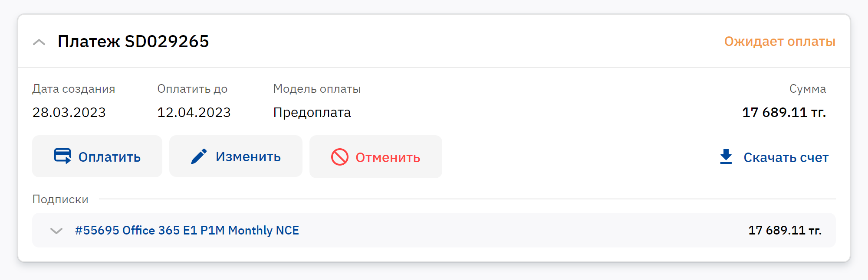The height and width of the screenshot is (280, 868).
Task: Click the subscription row amount 17 689.11 тг.
Action: tap(785, 230)
